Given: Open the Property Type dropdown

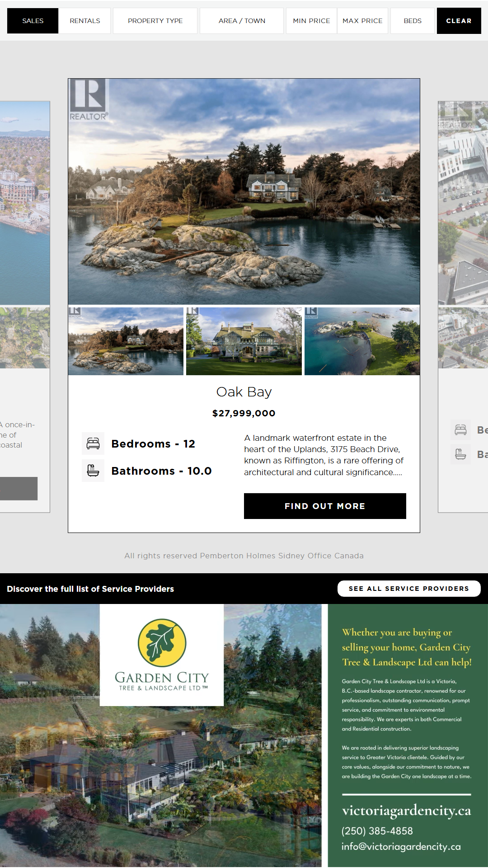Looking at the screenshot, I should [x=155, y=21].
